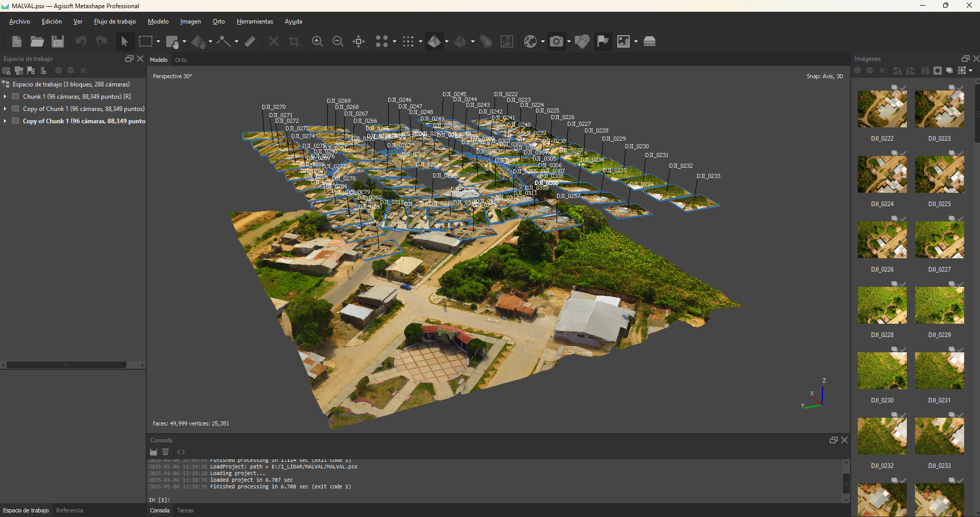This screenshot has height=517, width=980.
Task: Toggle show masks in Images panel
Action: point(938,71)
